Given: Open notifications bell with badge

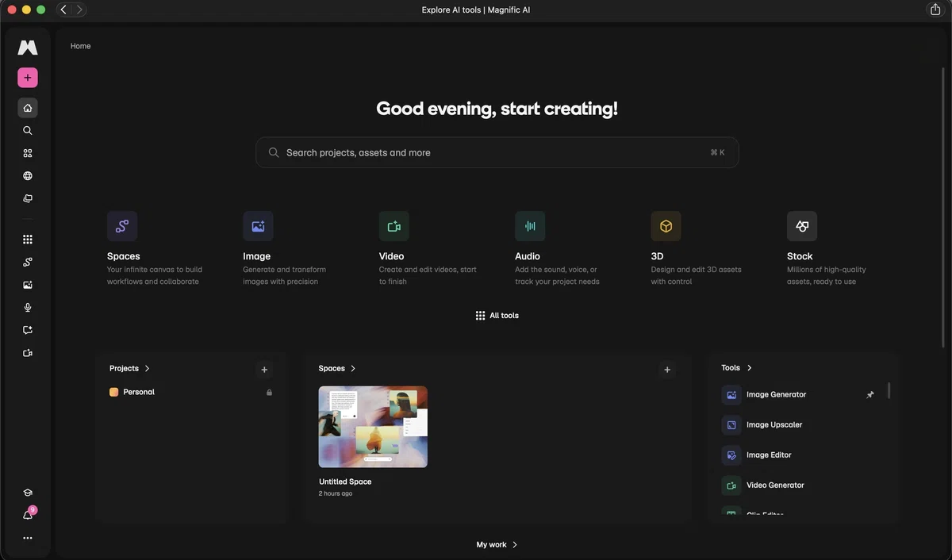Looking at the screenshot, I should click(x=28, y=515).
